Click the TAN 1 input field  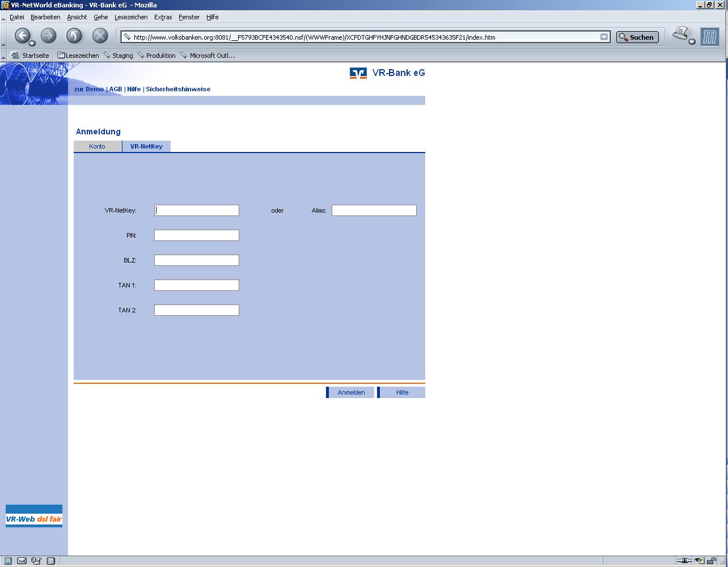tap(197, 285)
